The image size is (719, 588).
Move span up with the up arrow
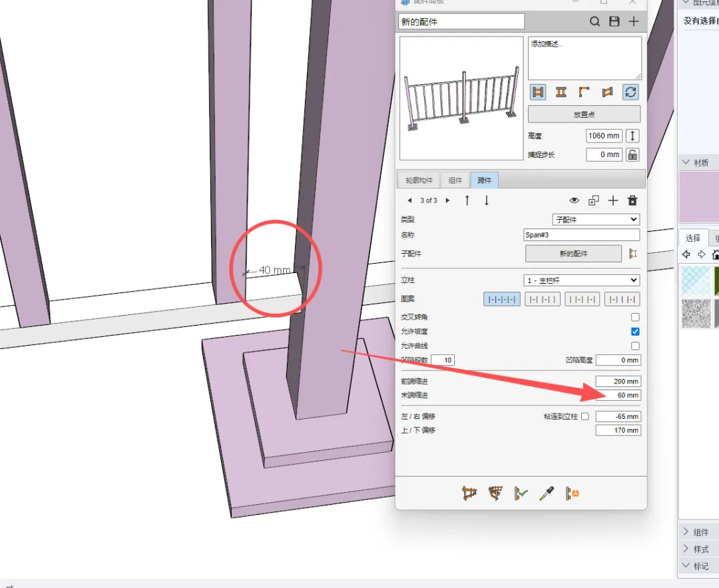(467, 200)
